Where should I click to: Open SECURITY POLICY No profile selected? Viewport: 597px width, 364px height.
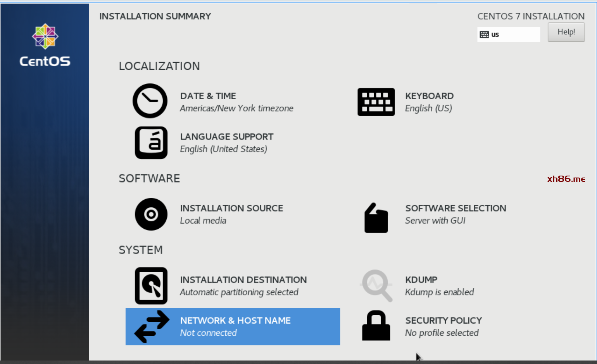pyautogui.click(x=443, y=327)
